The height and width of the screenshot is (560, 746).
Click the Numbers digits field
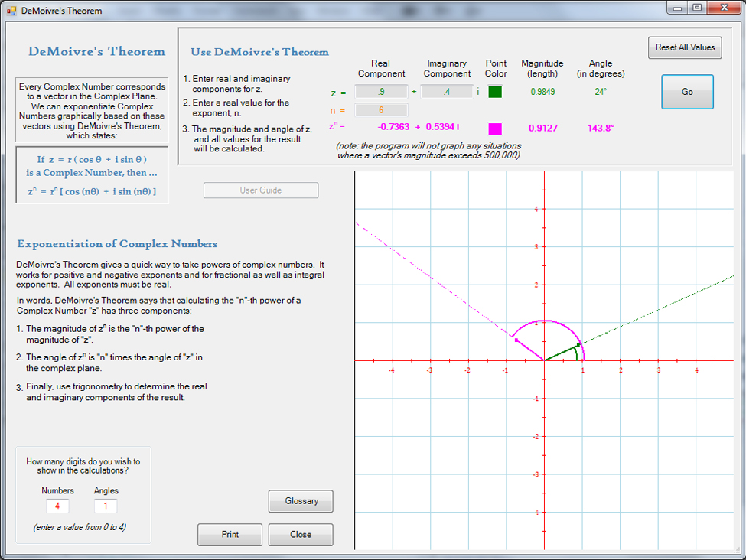[57, 506]
